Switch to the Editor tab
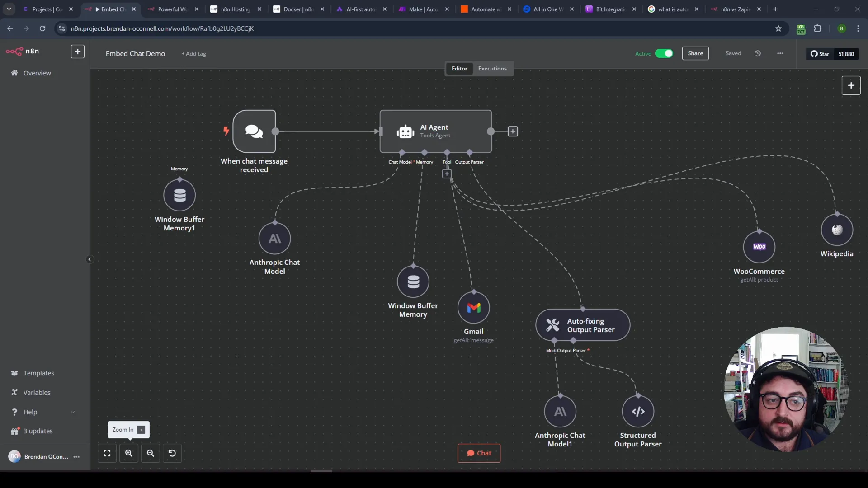868x488 pixels. [x=460, y=68]
